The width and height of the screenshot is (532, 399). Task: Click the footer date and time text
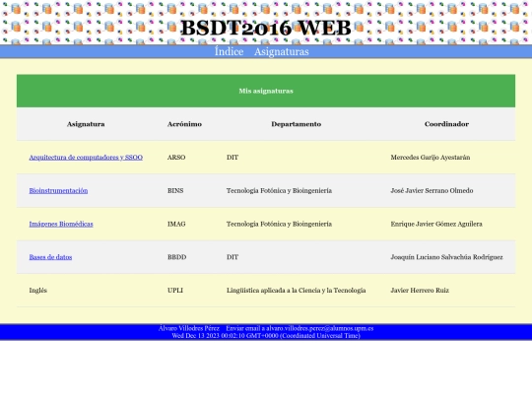pos(266,336)
